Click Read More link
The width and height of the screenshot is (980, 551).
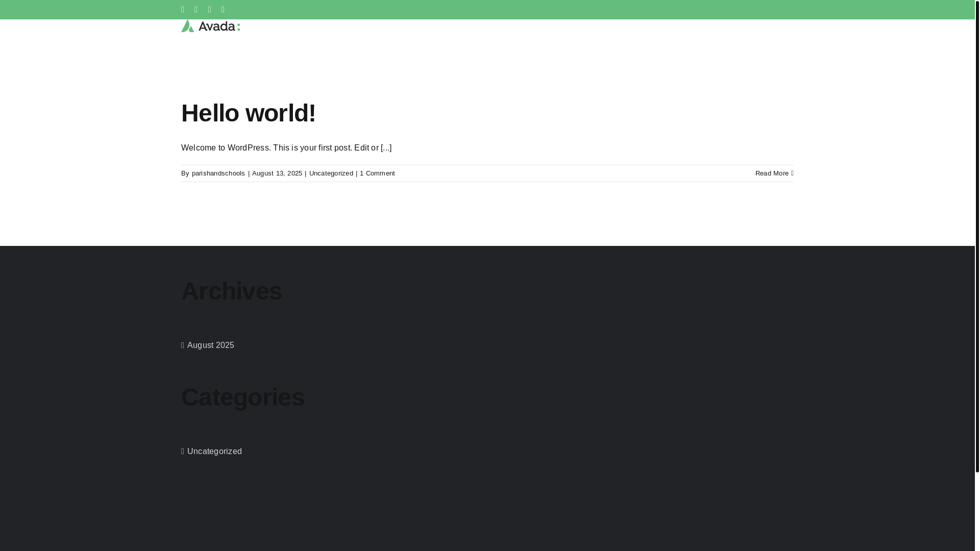(x=774, y=173)
